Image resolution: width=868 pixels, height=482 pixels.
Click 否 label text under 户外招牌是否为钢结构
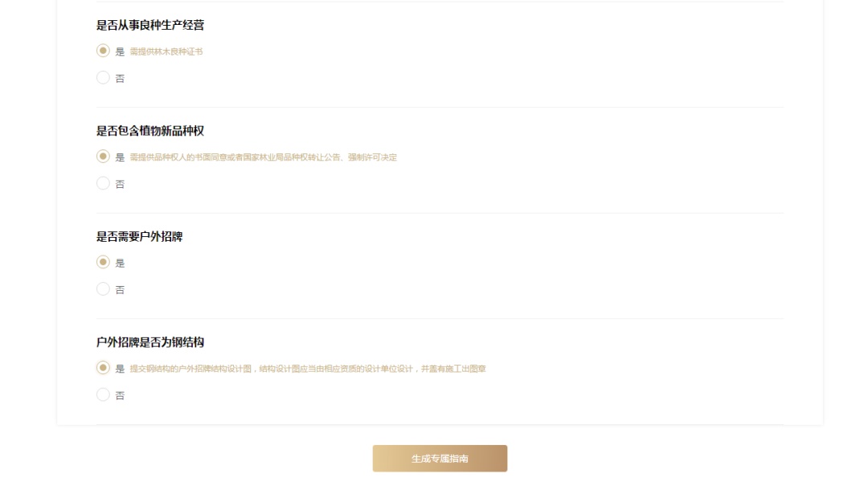pyautogui.click(x=120, y=395)
